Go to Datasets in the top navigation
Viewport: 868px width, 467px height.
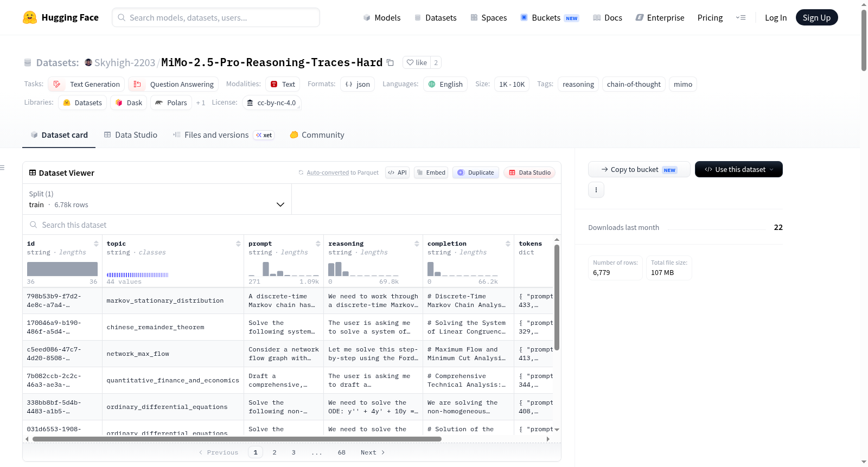[436, 17]
